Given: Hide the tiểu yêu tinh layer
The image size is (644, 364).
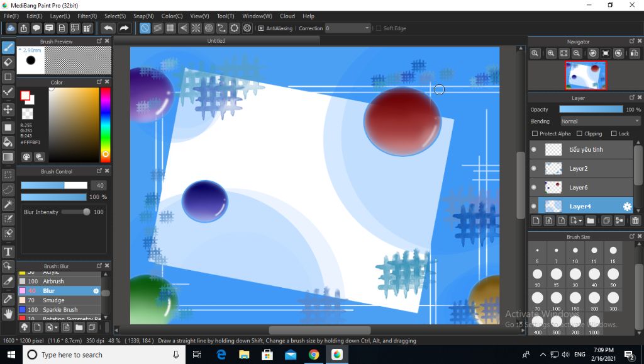Looking at the screenshot, I should [533, 150].
